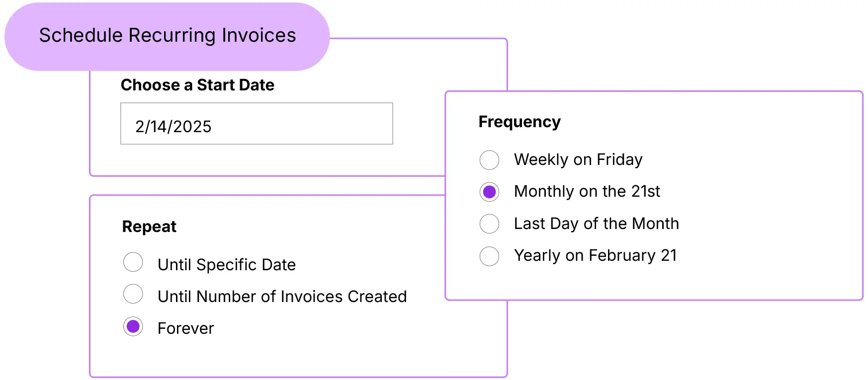
Task: Click the Repeat heading
Action: [x=149, y=227]
